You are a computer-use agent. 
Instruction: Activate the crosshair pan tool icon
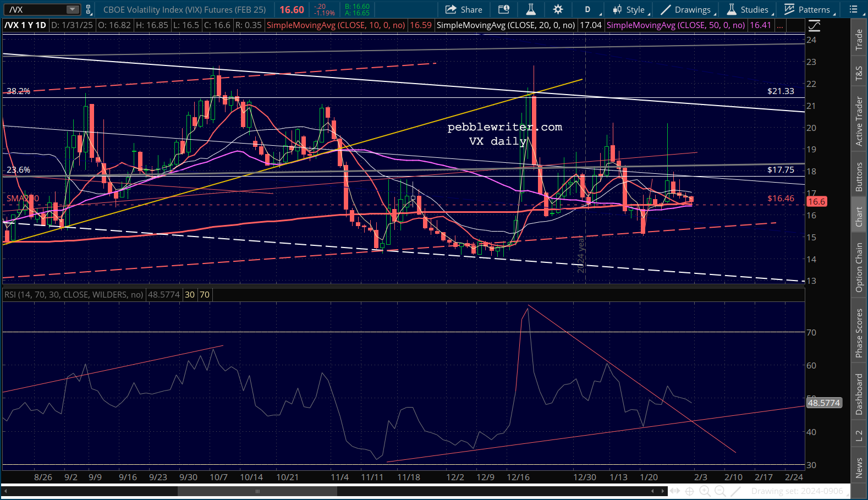click(689, 491)
